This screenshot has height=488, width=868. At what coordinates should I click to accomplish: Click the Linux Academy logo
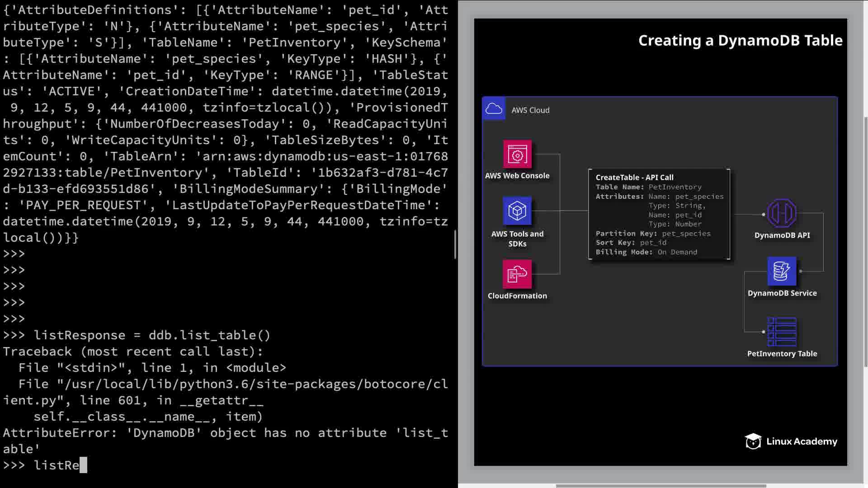click(791, 441)
